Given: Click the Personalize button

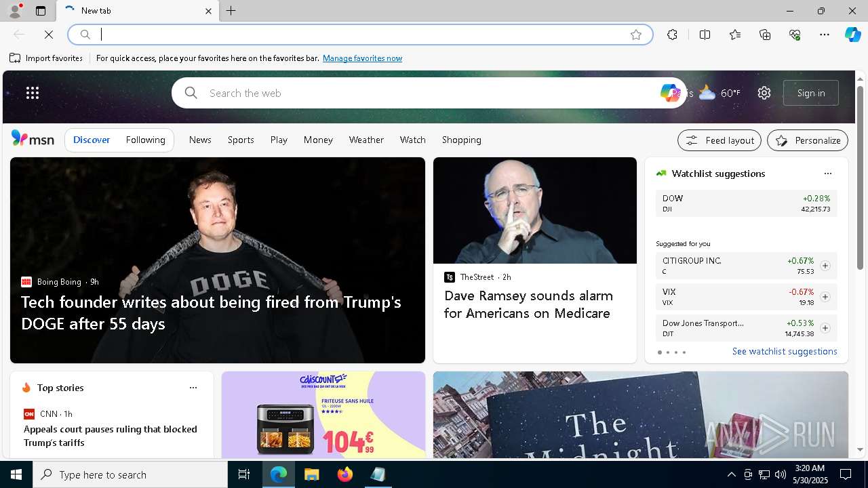Looking at the screenshot, I should click(808, 140).
